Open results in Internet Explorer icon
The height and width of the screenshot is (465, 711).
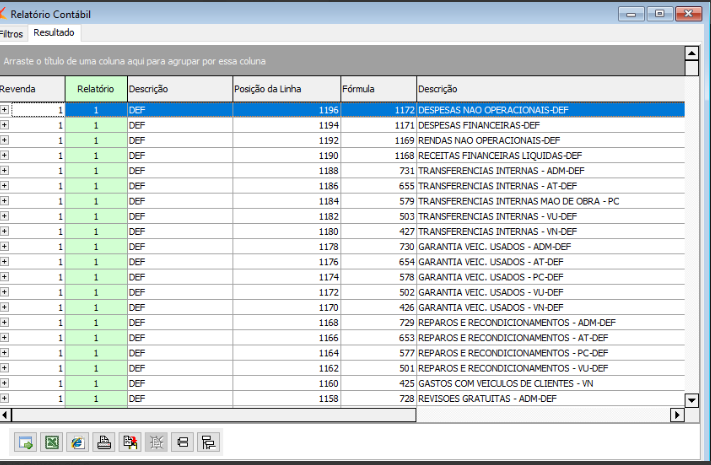coord(78,442)
